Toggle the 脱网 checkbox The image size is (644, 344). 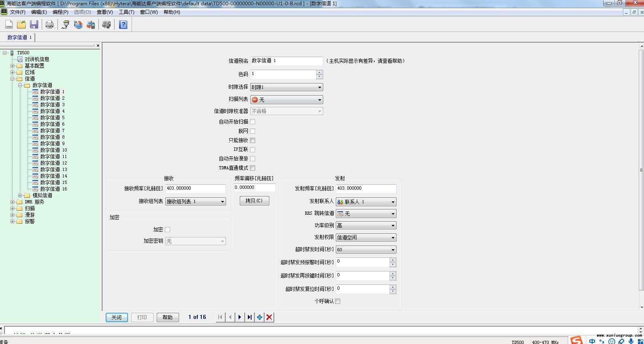tap(253, 131)
